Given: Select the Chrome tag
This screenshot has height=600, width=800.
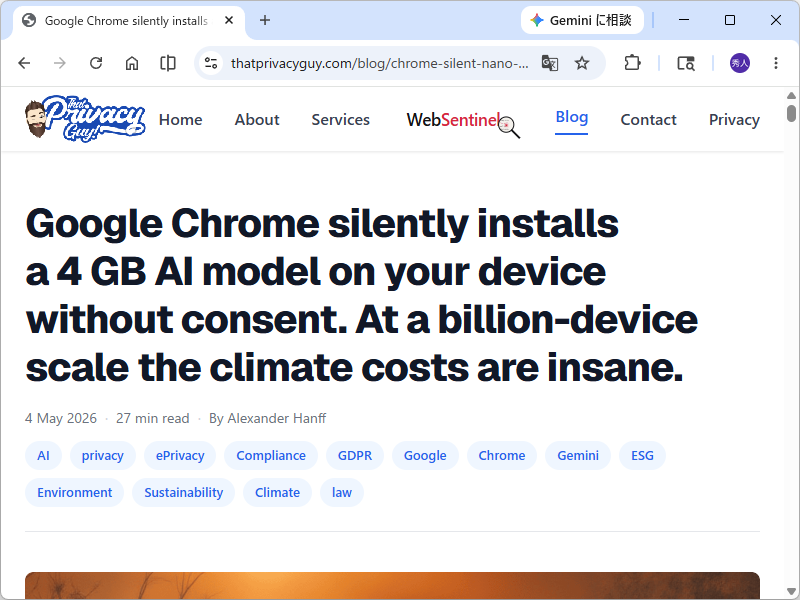Looking at the screenshot, I should tap(502, 456).
